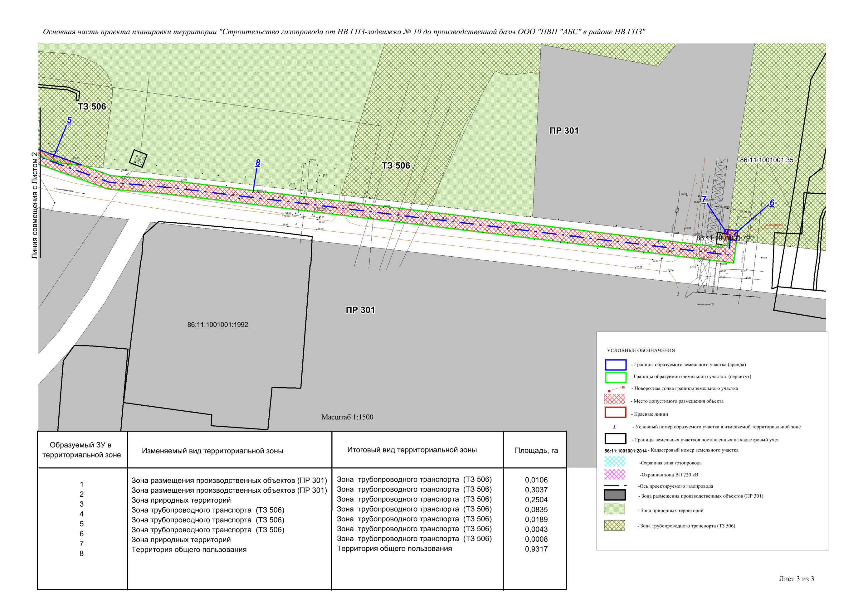868x614 pixels.
Task: Click the area value 0,9317 in table
Action: pos(536,549)
